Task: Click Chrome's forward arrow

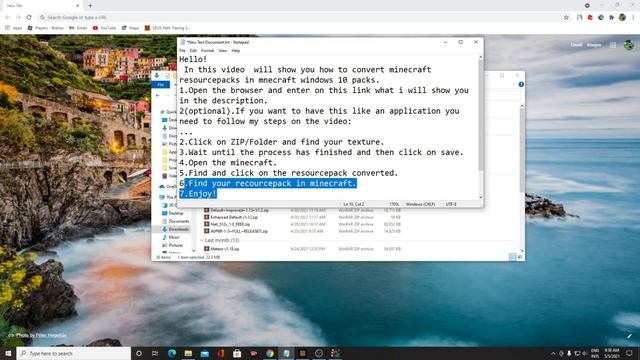Action: point(18,18)
